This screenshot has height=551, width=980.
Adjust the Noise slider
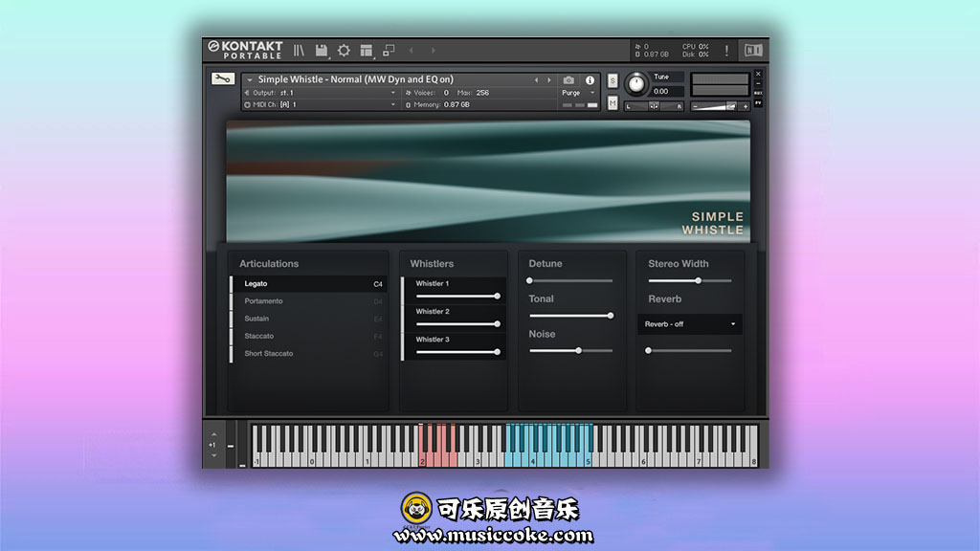pos(570,351)
